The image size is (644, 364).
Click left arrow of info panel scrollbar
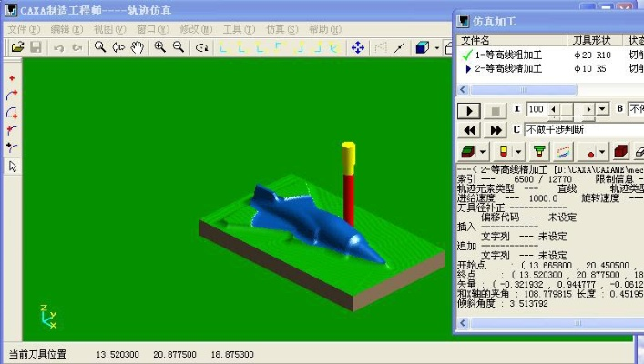(464, 323)
